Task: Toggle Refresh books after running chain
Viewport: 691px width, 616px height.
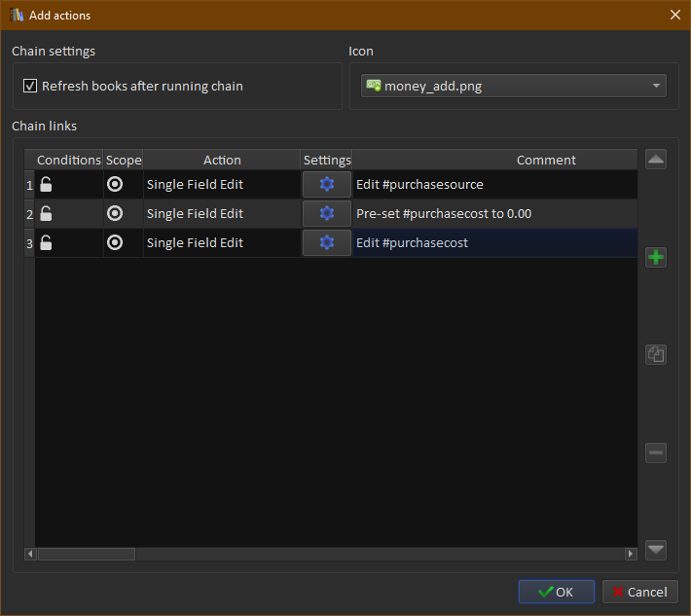Action: pyautogui.click(x=30, y=87)
